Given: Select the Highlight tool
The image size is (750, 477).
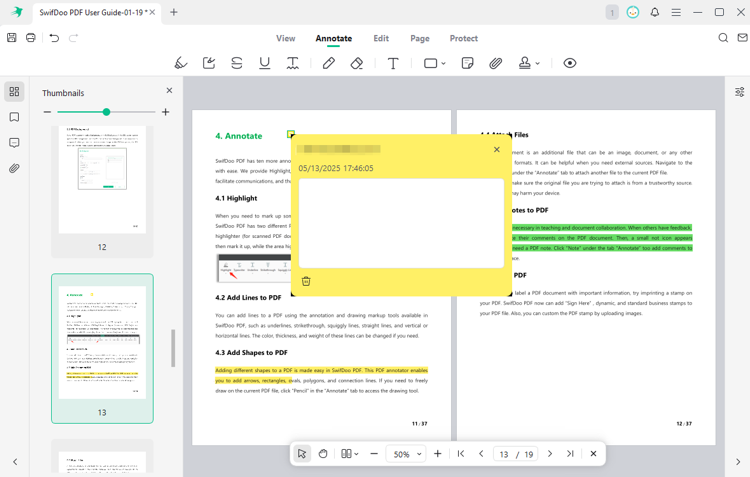Looking at the screenshot, I should click(181, 63).
